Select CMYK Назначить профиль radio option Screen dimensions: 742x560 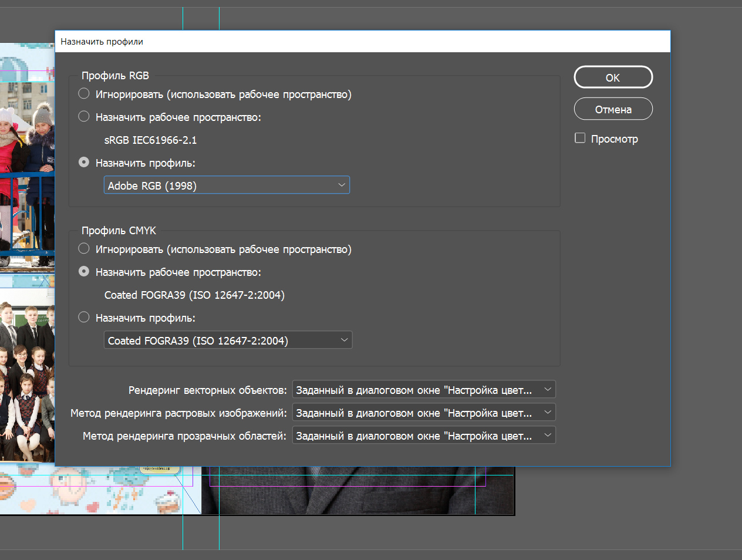click(84, 318)
